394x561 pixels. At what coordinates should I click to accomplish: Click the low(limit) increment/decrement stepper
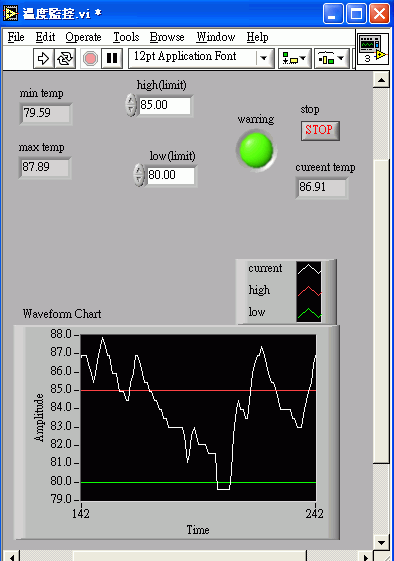[139, 175]
